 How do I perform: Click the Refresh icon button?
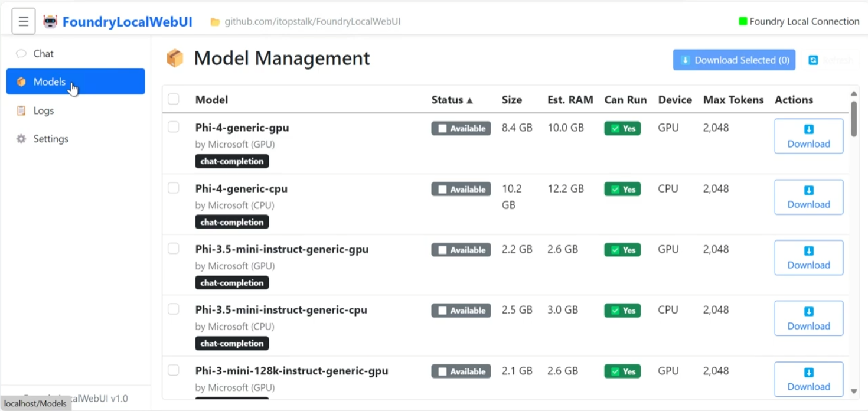coord(813,60)
